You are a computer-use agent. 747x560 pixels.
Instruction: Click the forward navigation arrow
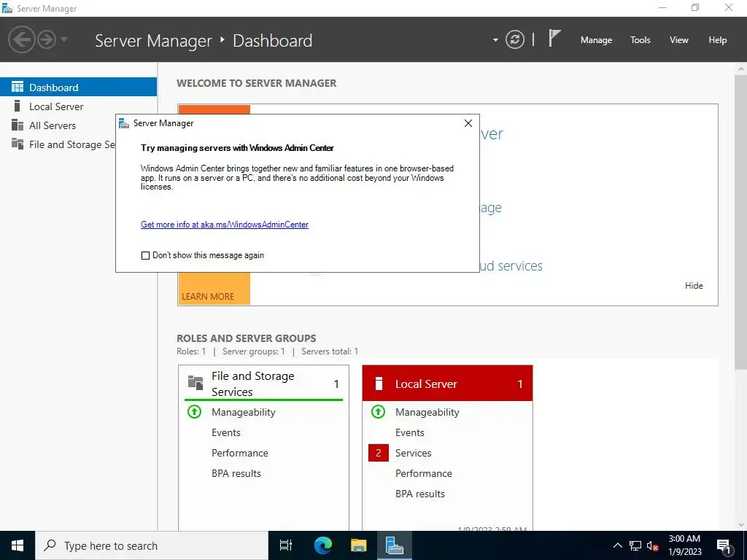pyautogui.click(x=47, y=39)
